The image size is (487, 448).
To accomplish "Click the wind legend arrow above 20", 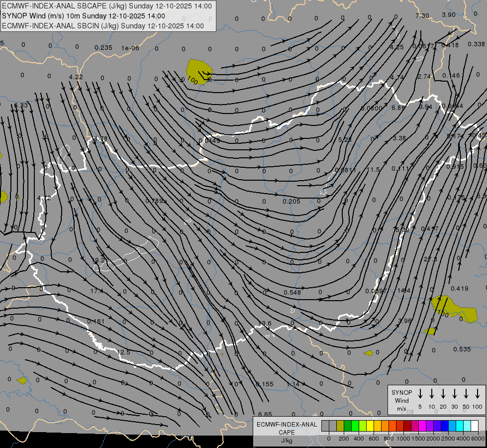I will tap(443, 394).
